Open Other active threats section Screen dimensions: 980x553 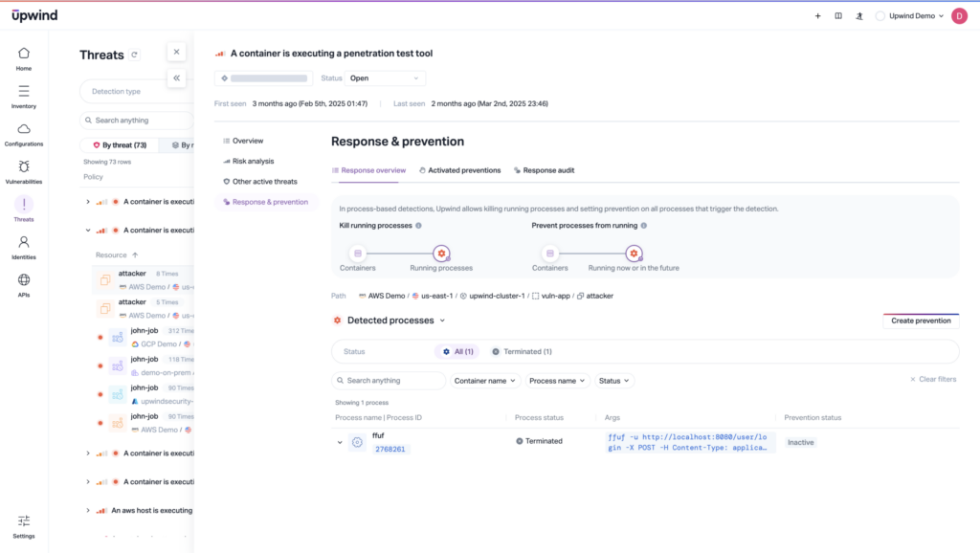pyautogui.click(x=260, y=182)
